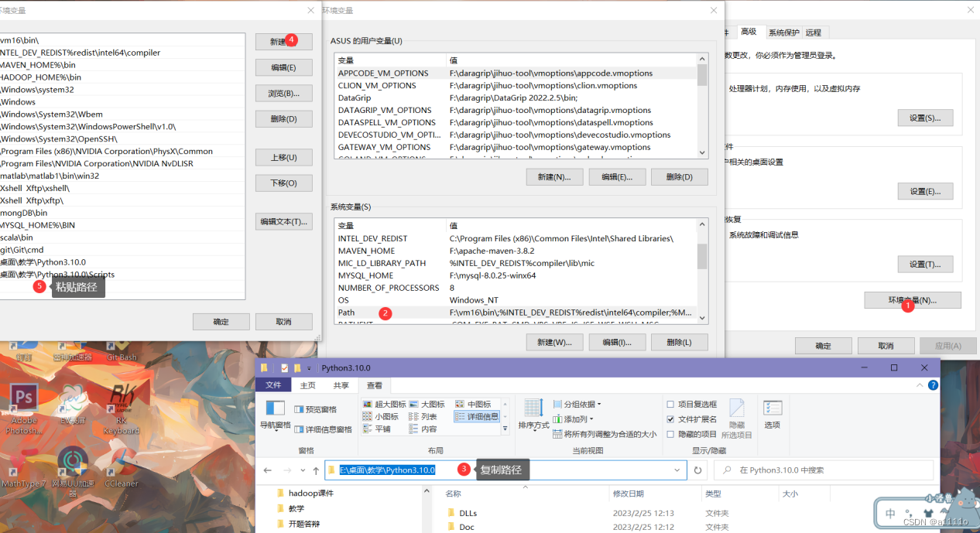Select DLLs folder in file list
Viewport: 980px width, 533px height.
(x=468, y=513)
